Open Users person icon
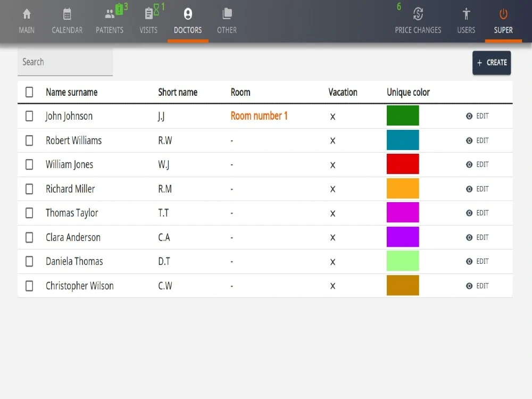The image size is (532, 399). [466, 14]
